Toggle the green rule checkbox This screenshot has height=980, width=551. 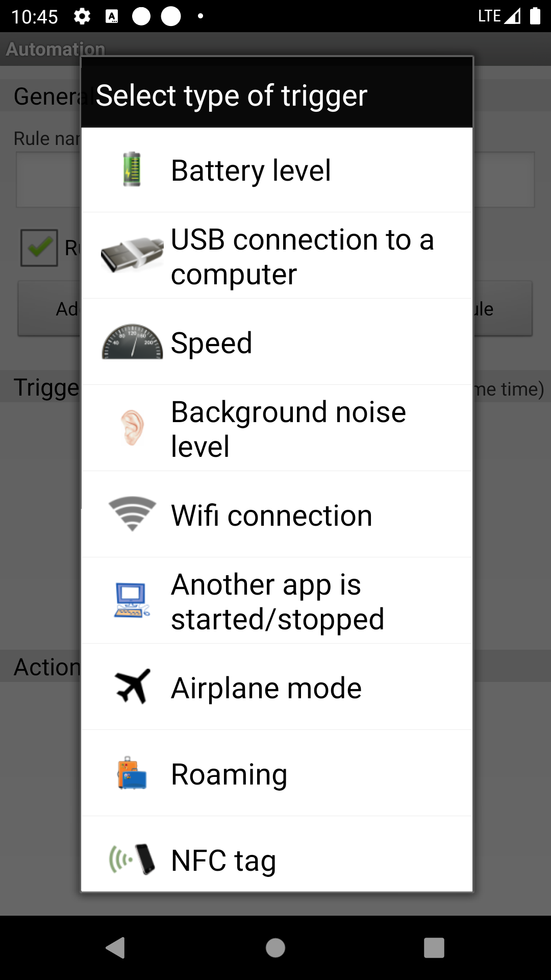(39, 248)
